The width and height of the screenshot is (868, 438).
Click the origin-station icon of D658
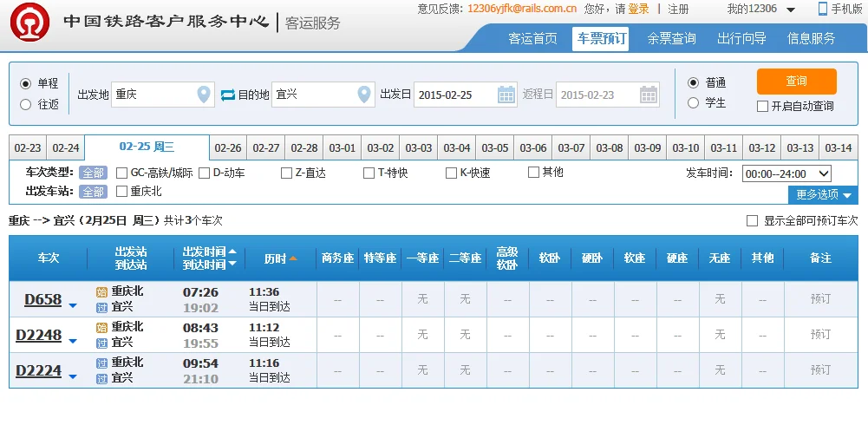pyautogui.click(x=101, y=291)
